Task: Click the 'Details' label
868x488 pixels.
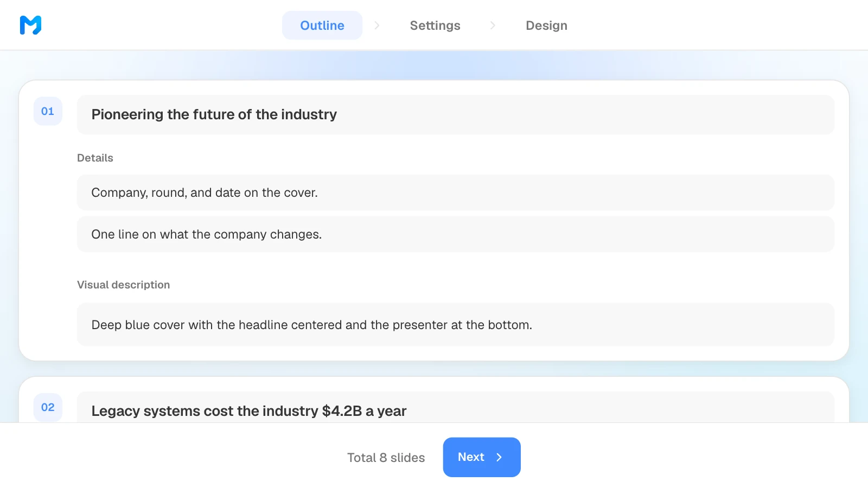Action: (x=95, y=158)
